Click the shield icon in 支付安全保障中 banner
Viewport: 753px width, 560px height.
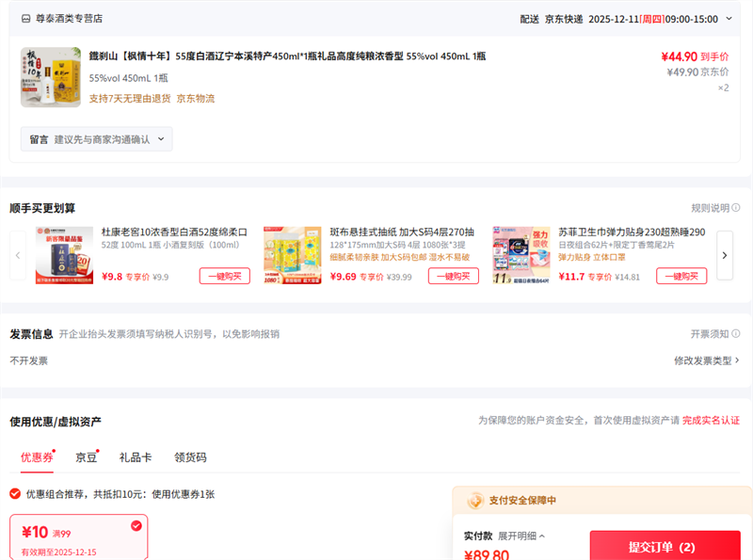coord(475,501)
